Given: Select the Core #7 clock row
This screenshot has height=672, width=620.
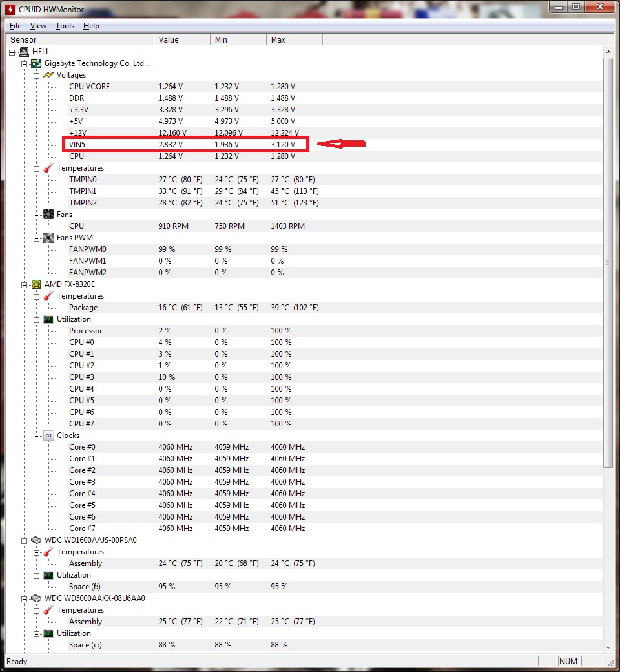Looking at the screenshot, I should [335, 529].
